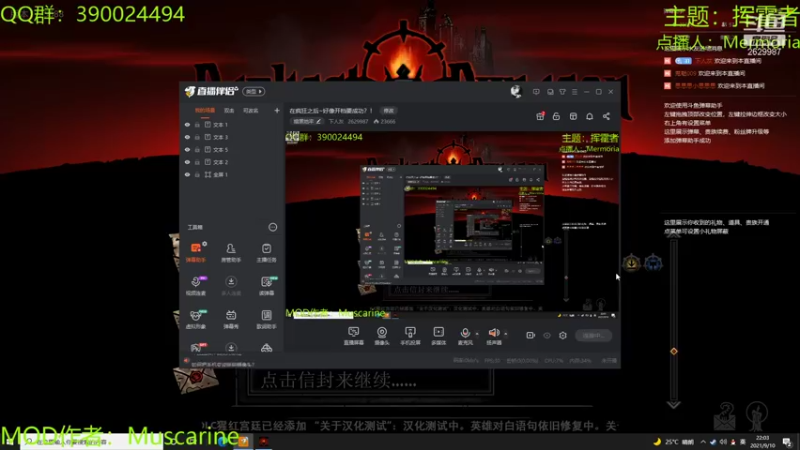Click the record video icon beside speaker
This screenshot has width=800, height=450.
[x=531, y=335]
